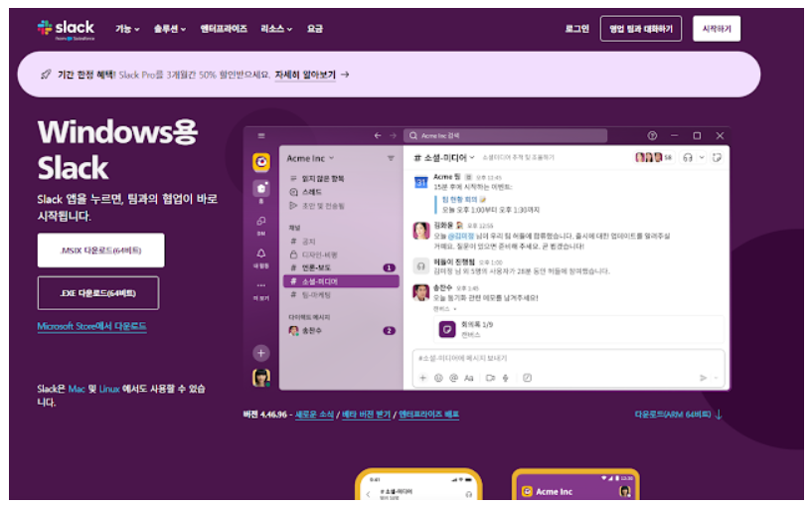Click the 새로운 소식 link

tap(314, 415)
